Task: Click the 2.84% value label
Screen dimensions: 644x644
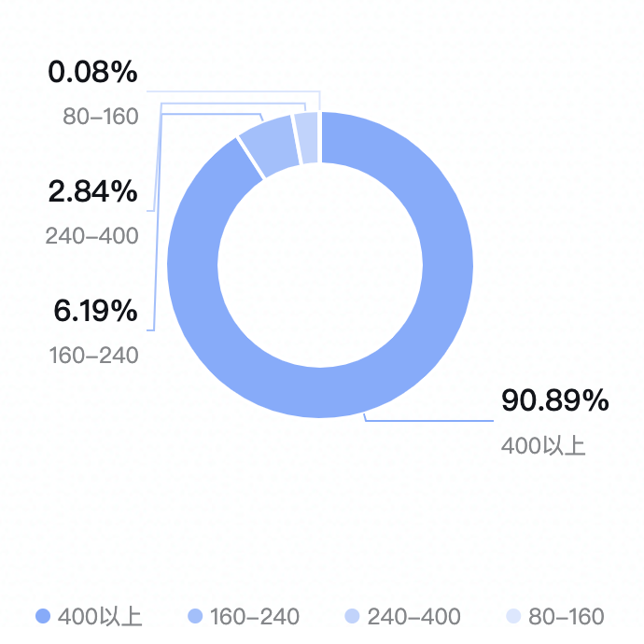Action: tap(92, 191)
